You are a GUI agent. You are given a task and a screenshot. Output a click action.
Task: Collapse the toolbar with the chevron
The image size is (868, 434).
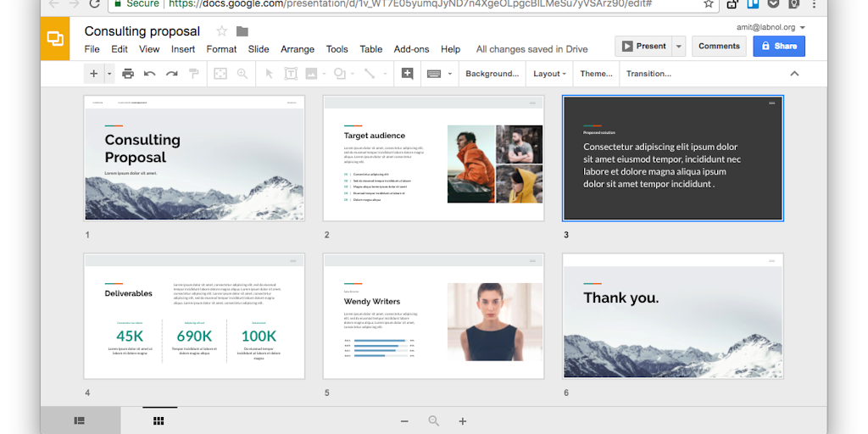[794, 74]
